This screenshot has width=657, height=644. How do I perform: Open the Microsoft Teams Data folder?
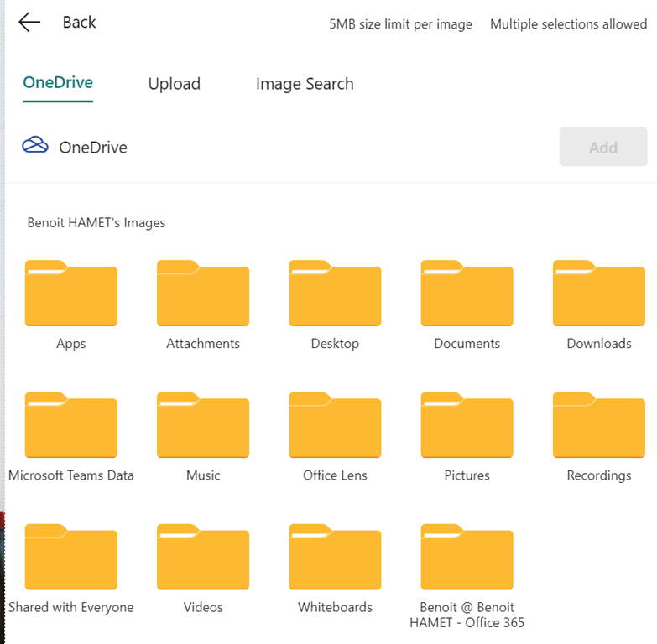pos(71,425)
